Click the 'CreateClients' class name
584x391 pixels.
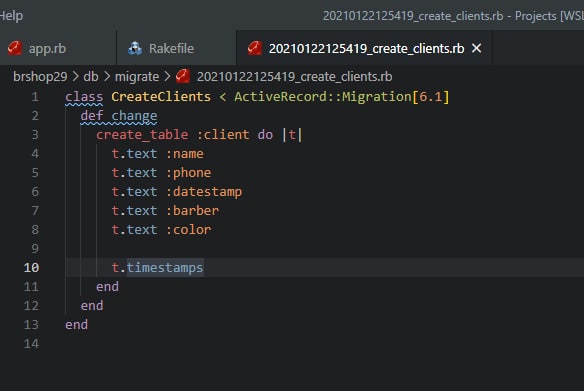point(161,97)
